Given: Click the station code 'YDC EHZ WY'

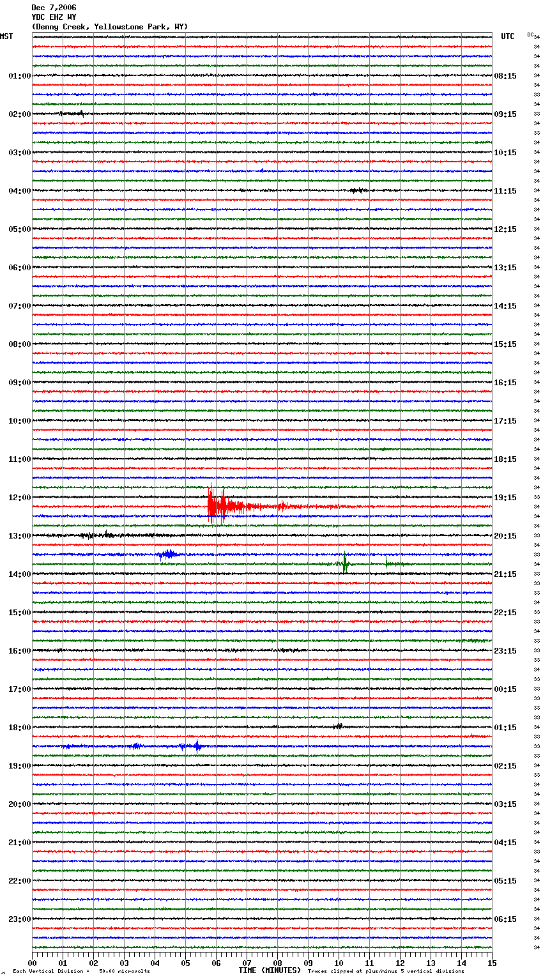Looking at the screenshot, I should [54, 17].
